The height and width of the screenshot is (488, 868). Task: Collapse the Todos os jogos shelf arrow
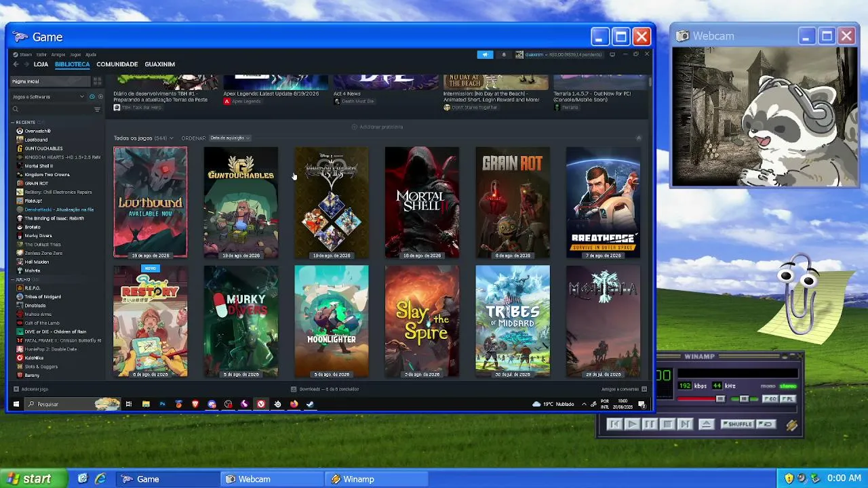pyautogui.click(x=638, y=138)
